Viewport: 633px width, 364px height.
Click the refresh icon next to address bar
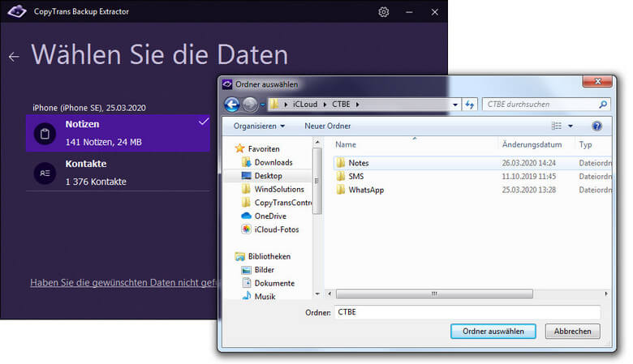coord(470,105)
